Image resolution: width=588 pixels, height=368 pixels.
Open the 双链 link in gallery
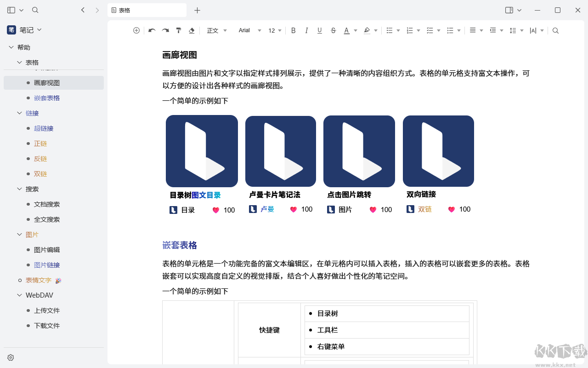(425, 209)
